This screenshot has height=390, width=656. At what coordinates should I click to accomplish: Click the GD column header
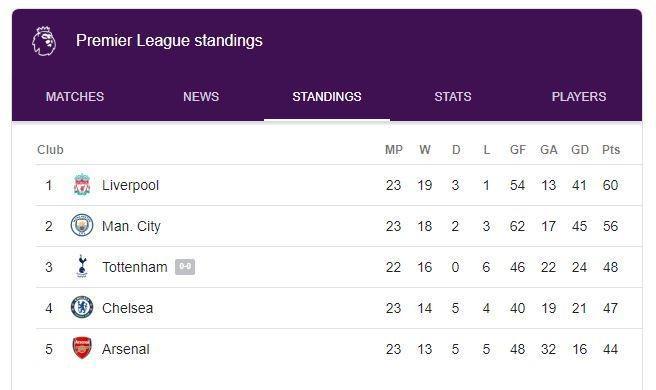point(580,150)
